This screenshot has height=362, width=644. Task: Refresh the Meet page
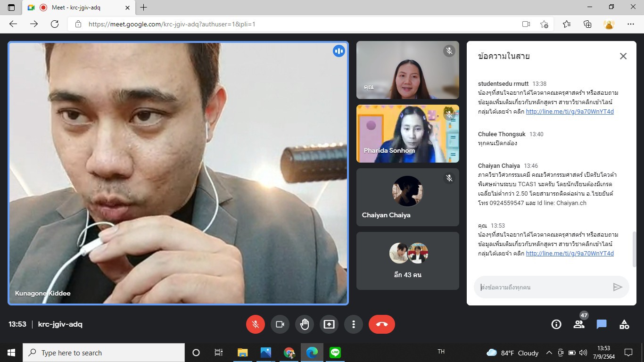pyautogui.click(x=55, y=24)
